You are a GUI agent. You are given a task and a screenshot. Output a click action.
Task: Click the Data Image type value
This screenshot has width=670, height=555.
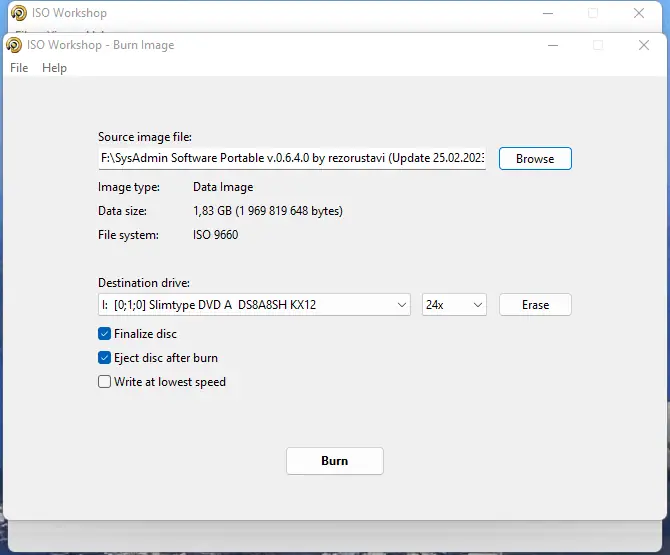click(223, 187)
